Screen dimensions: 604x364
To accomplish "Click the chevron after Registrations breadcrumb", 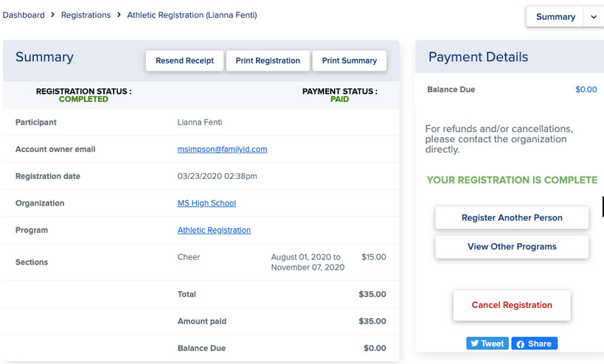I will (x=119, y=15).
